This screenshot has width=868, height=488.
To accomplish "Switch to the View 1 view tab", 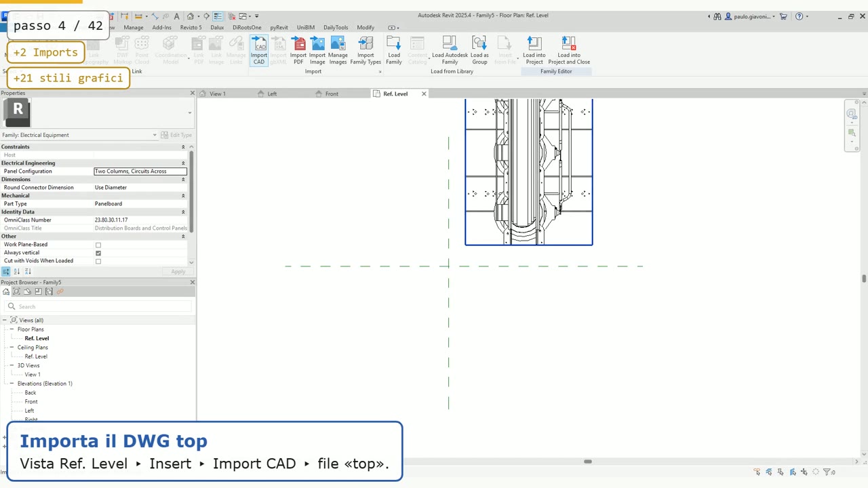I will (x=218, y=94).
